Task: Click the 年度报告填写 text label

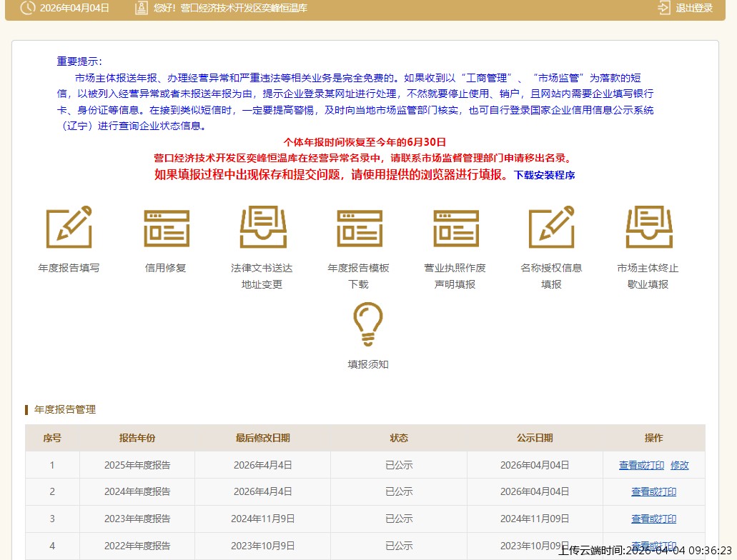Action: (x=69, y=269)
